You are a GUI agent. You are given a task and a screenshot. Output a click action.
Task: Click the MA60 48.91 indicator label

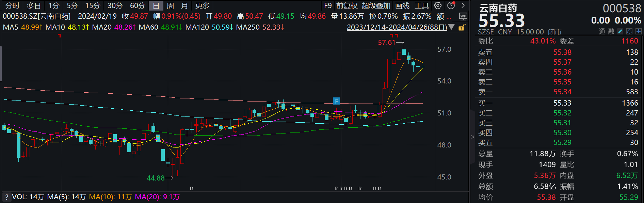pyautogui.click(x=161, y=27)
